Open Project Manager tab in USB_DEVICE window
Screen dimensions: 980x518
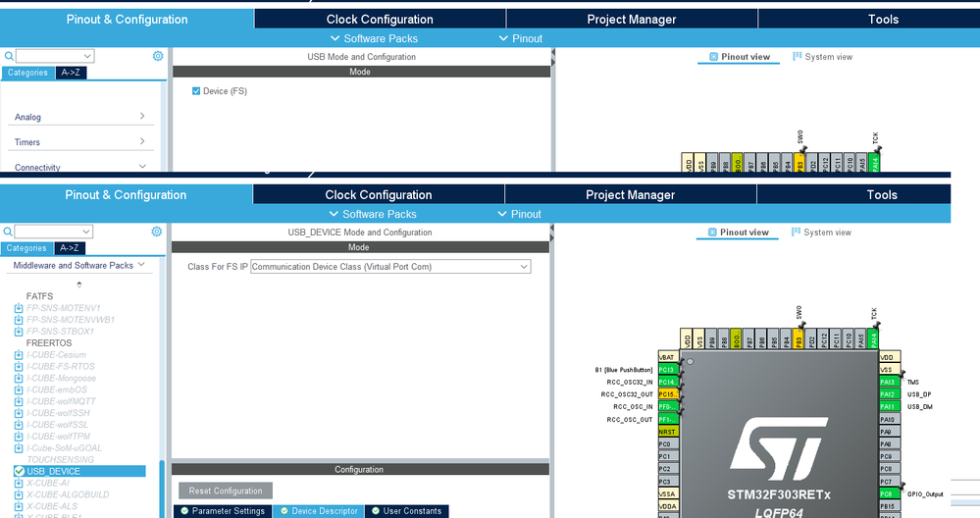(x=630, y=195)
